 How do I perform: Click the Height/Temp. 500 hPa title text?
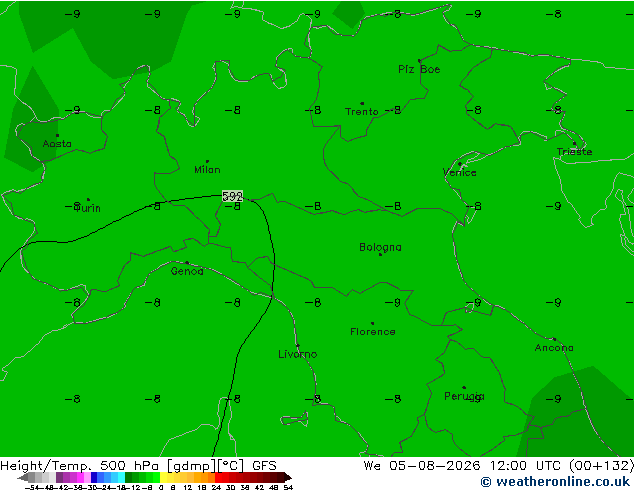79,466
